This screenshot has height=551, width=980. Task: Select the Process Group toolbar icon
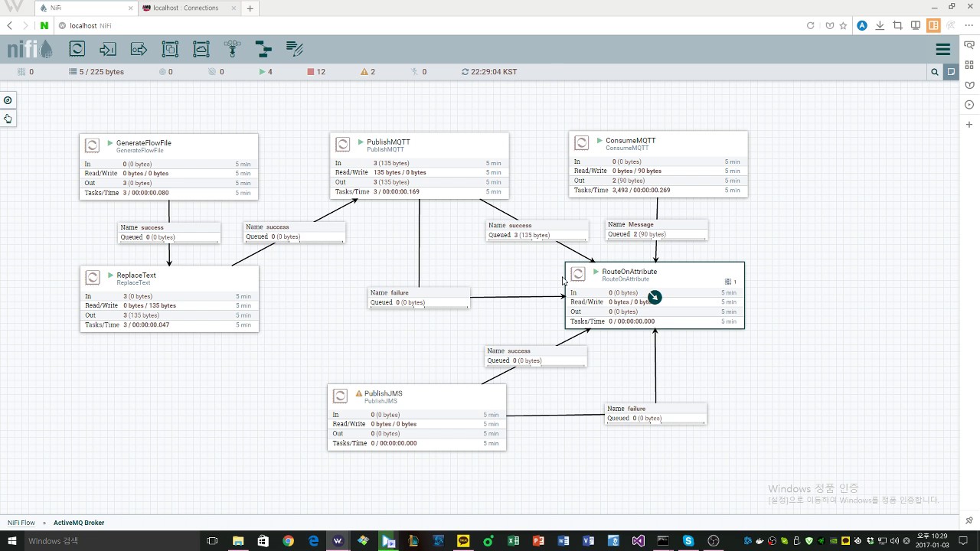coord(170,50)
